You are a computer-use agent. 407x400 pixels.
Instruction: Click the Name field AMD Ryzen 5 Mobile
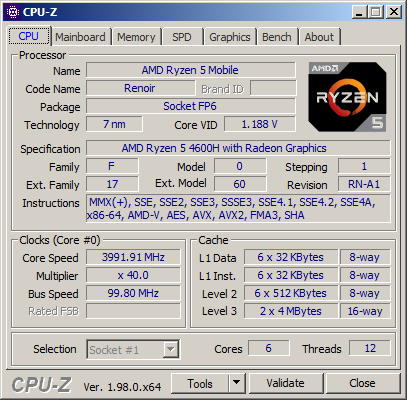pos(191,70)
